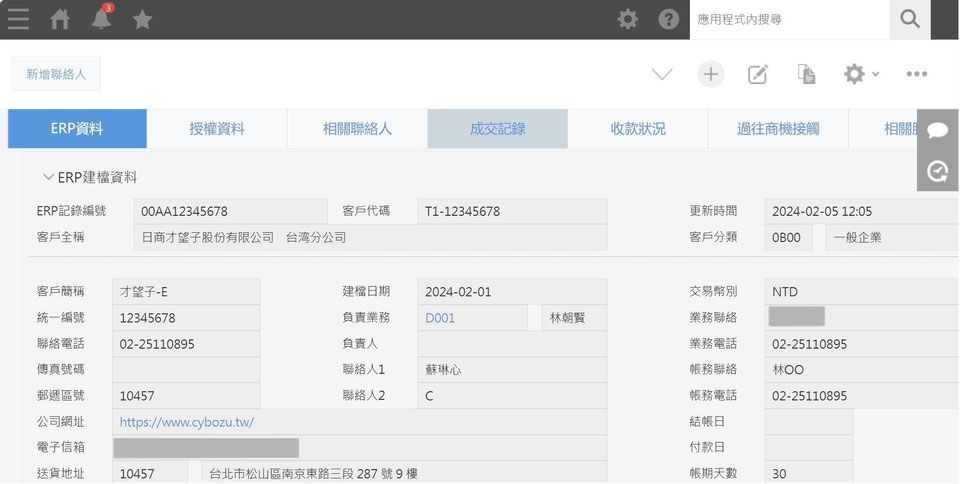Focus the 應用程式內搜尋 search field
Image resolution: width=960 pixels, height=484 pixels.
[x=790, y=20]
